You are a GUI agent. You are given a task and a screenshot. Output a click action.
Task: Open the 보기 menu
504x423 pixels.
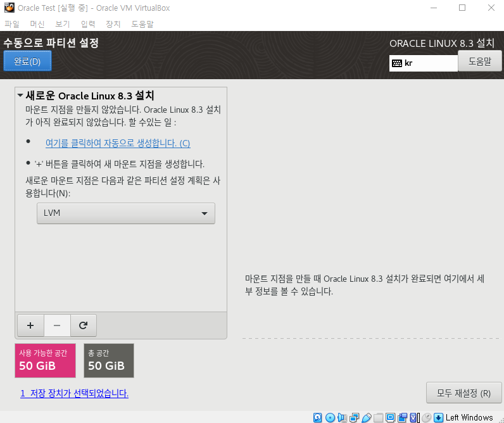[62, 24]
